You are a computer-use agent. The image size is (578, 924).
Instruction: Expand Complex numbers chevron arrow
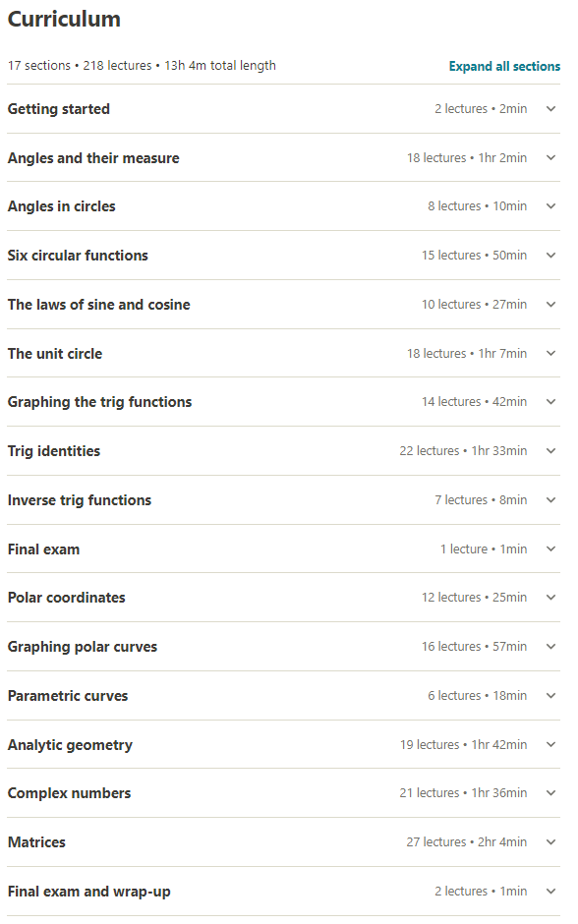pyautogui.click(x=550, y=793)
